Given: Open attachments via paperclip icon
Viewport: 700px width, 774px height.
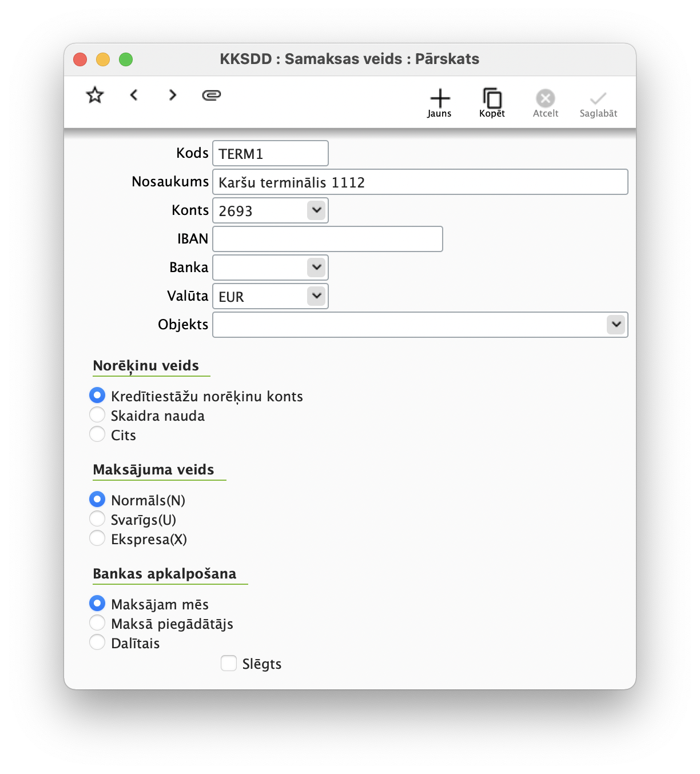Looking at the screenshot, I should coord(210,95).
